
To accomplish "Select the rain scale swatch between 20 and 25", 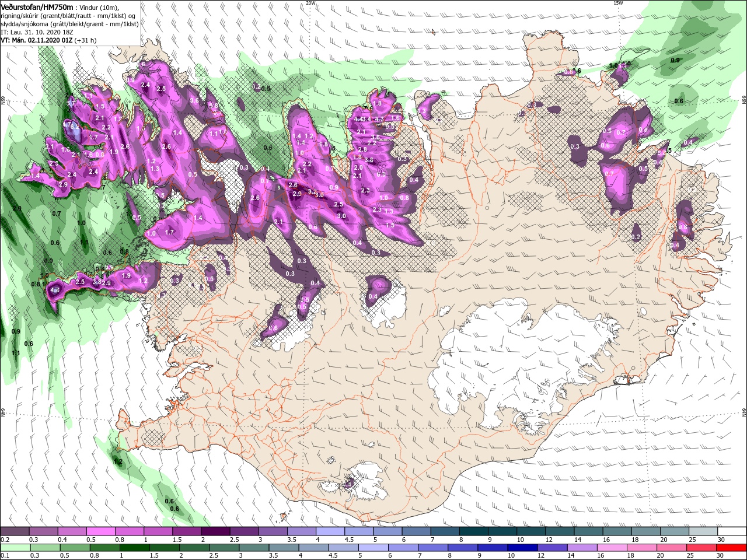I will 671,548.
